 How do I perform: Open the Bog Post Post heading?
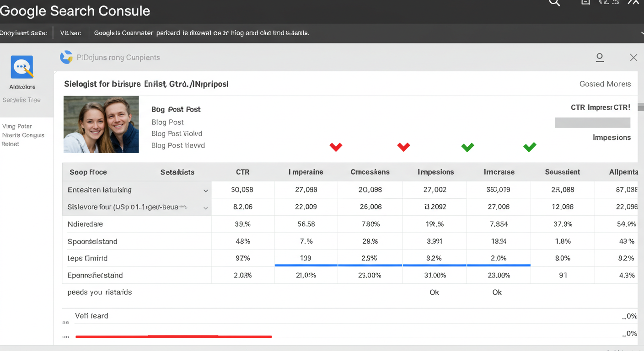[x=176, y=109]
